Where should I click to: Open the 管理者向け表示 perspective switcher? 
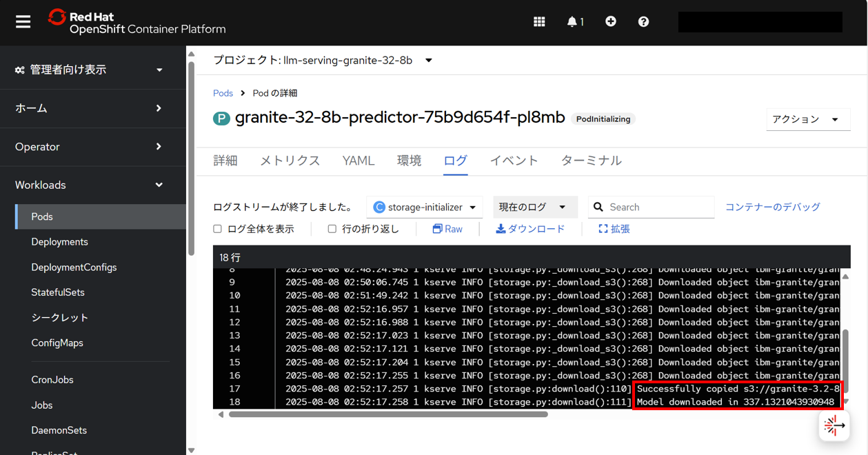(x=93, y=70)
